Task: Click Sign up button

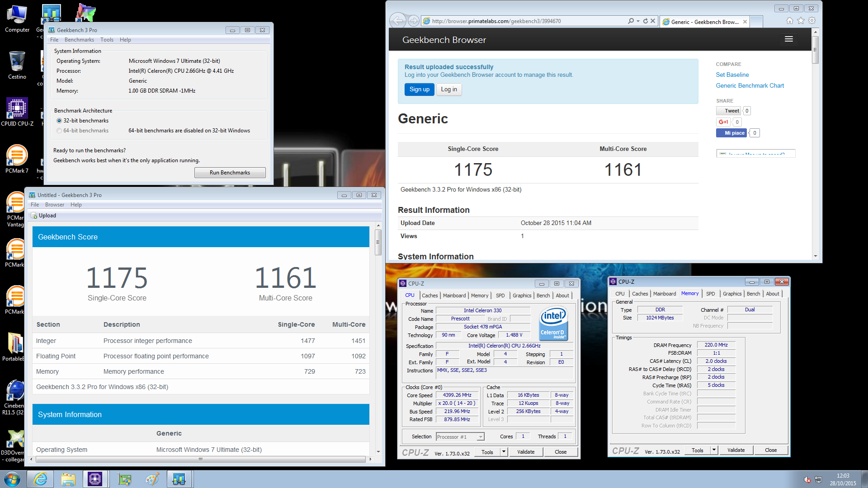Action: (420, 89)
